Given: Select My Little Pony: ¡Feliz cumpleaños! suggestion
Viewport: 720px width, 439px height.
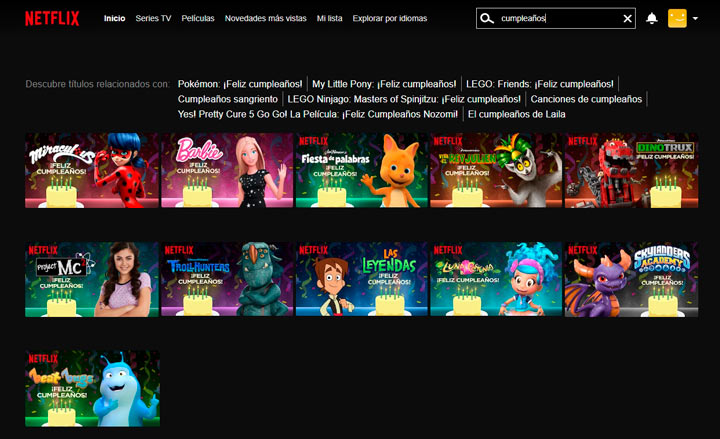Looking at the screenshot, I should tap(384, 84).
